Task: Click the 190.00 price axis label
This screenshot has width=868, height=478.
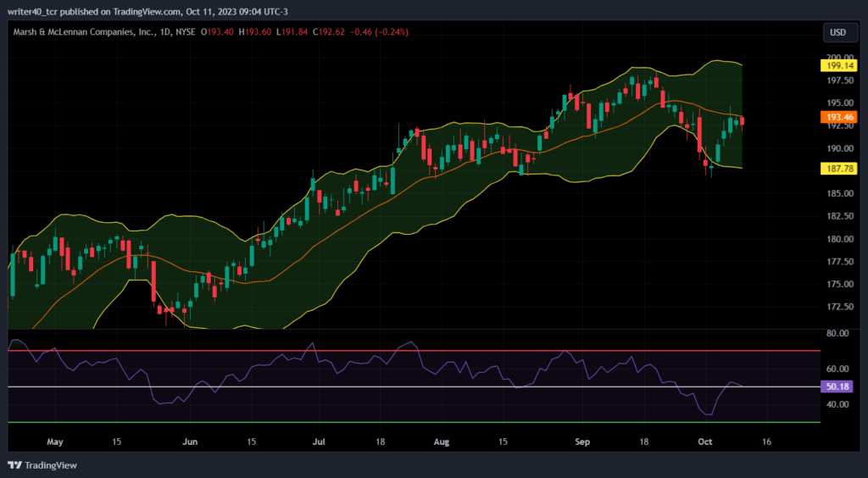Action: tap(838, 148)
